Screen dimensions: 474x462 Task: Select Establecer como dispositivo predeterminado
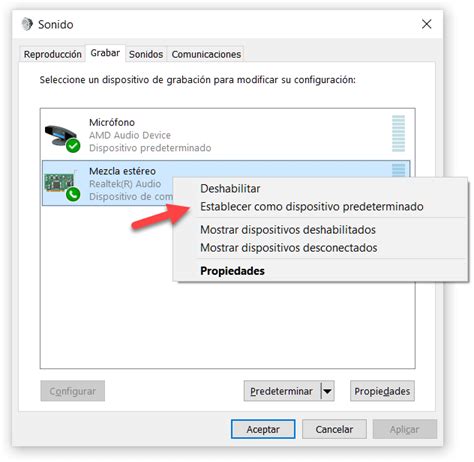(312, 207)
